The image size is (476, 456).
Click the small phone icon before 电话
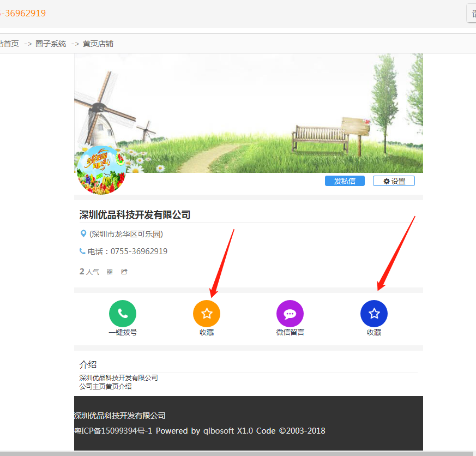[x=82, y=251]
